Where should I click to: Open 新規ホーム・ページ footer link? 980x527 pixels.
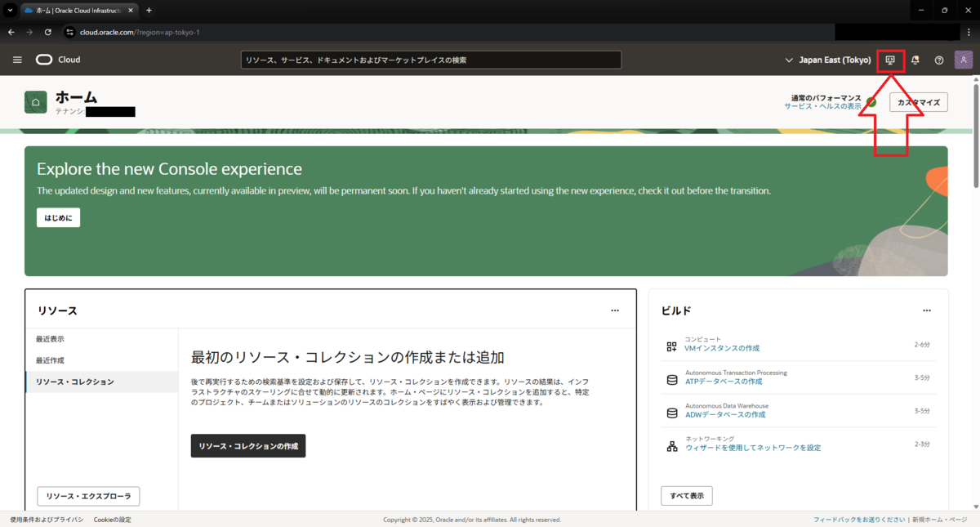tap(939, 520)
